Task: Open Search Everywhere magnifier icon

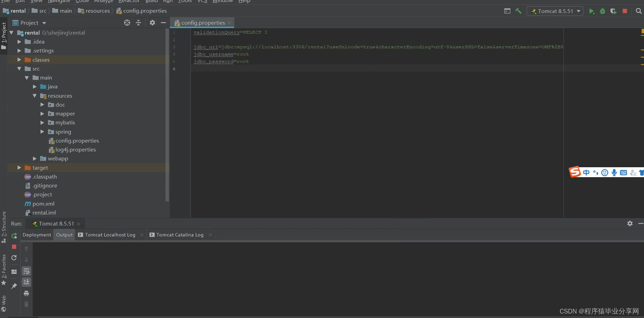Action: [x=639, y=11]
